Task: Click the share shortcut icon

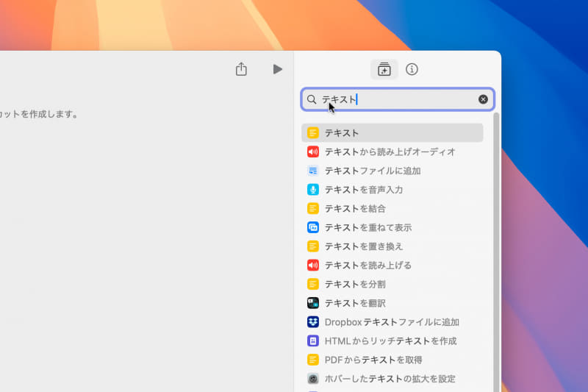Action: click(x=241, y=69)
